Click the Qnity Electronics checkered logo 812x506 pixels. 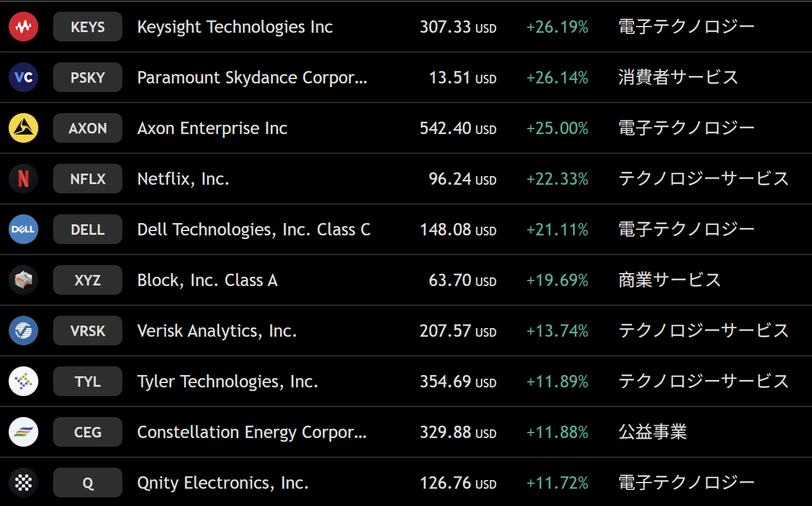[23, 483]
